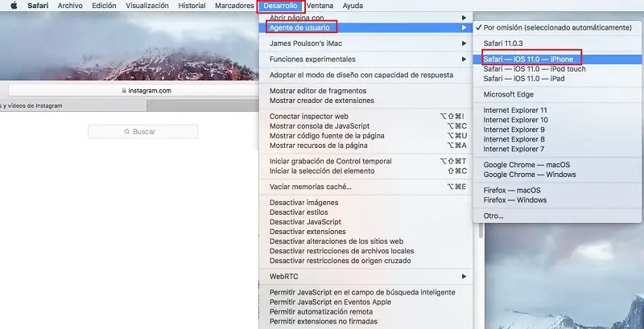644x329 pixels.
Task: Select Firefox Windows user agent
Action: pos(557,200)
